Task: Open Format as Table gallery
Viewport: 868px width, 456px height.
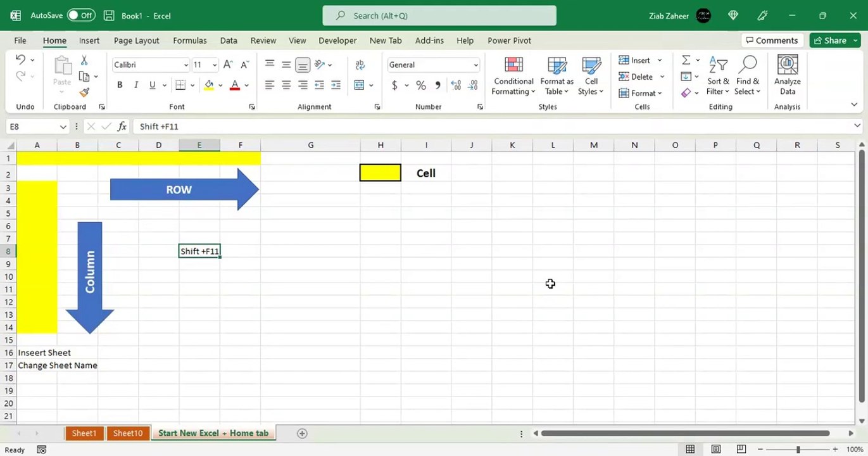Action: point(557,76)
